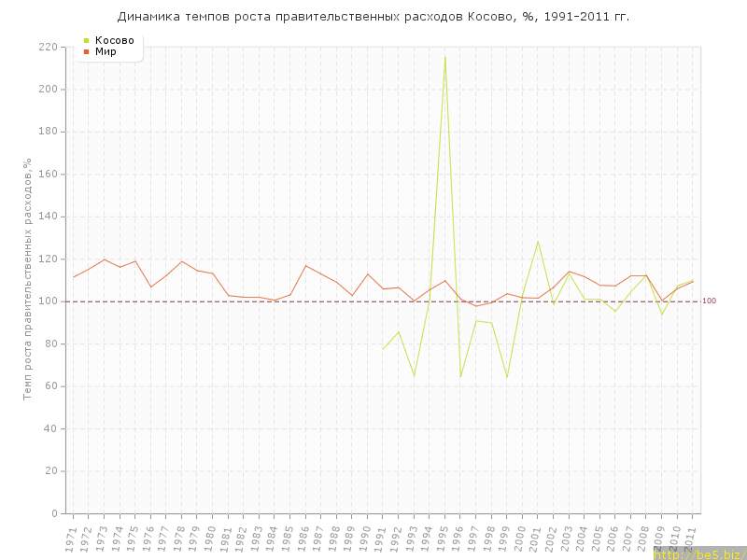Select the 1985 x-axis year label
747x560 pixels.
289,539
